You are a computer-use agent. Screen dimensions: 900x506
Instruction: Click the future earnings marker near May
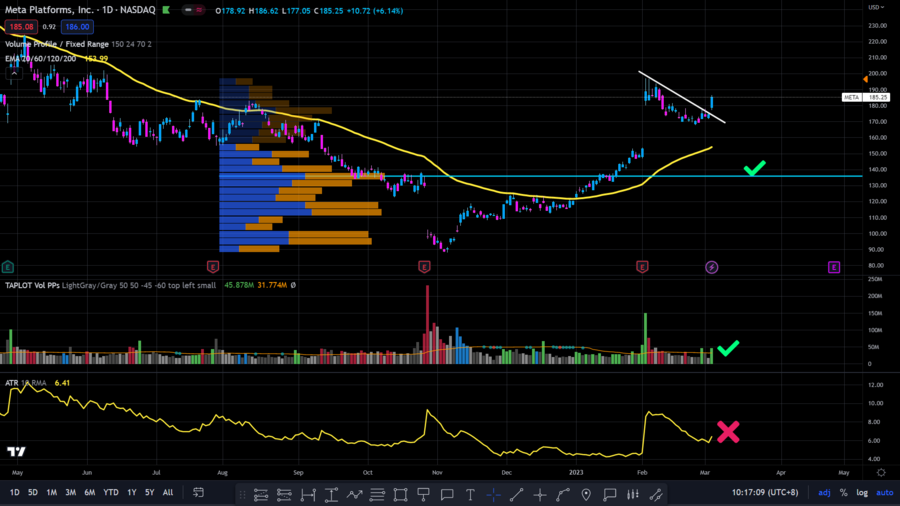833,267
